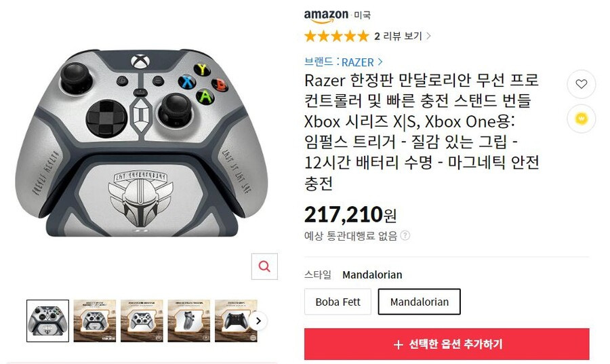Select fourth thumbnail showing controller side
Screen dimensions: 610x364
[x=189, y=321]
